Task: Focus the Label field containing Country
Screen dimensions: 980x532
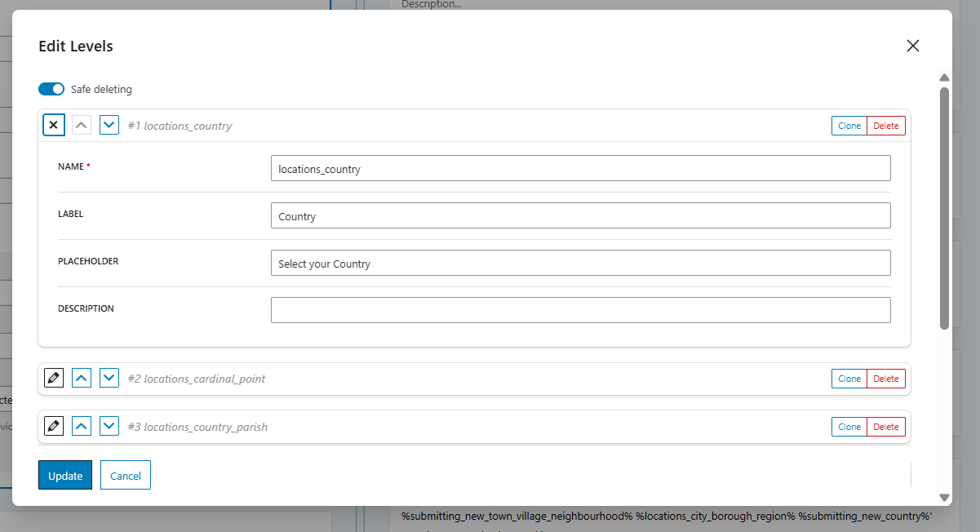Action: (x=580, y=216)
